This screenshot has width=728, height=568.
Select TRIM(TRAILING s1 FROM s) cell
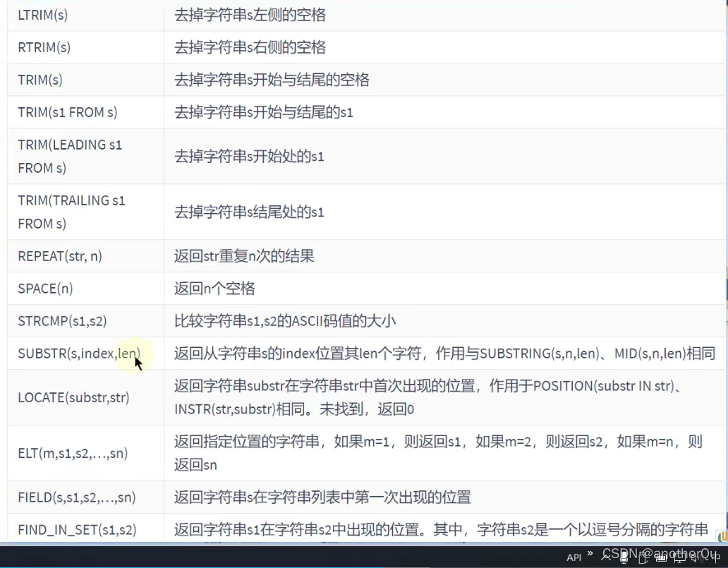click(86, 212)
